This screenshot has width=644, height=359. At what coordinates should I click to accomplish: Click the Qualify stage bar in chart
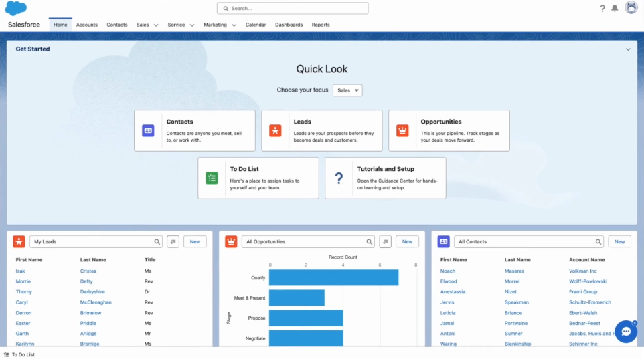click(x=333, y=277)
